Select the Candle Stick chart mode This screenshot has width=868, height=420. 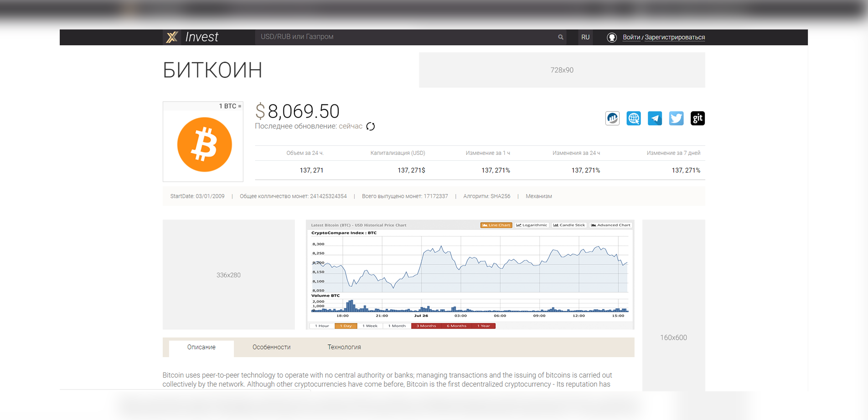click(569, 225)
